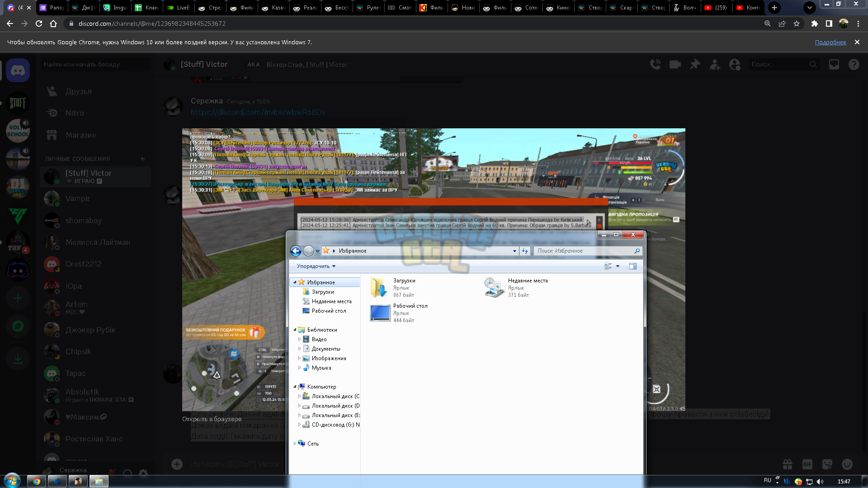Viewport: 868px width, 488px height.
Task: Open the recent pages dropdown in Explorer
Action: [317, 251]
